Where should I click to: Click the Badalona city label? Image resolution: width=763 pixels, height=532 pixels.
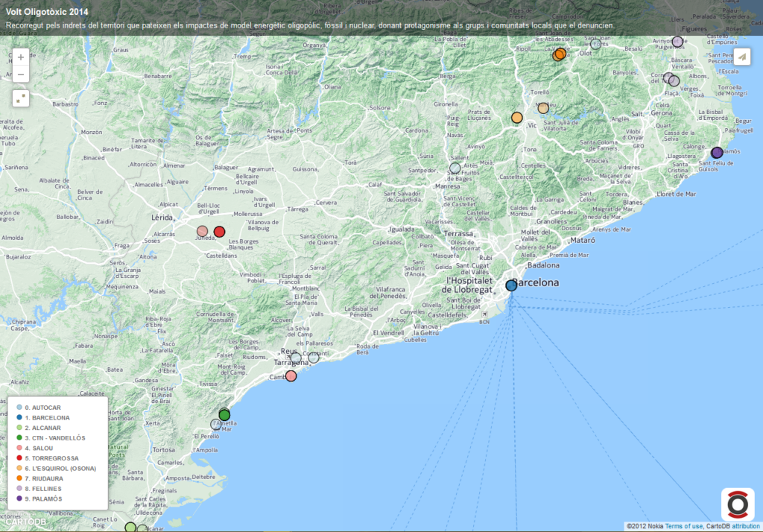(543, 265)
